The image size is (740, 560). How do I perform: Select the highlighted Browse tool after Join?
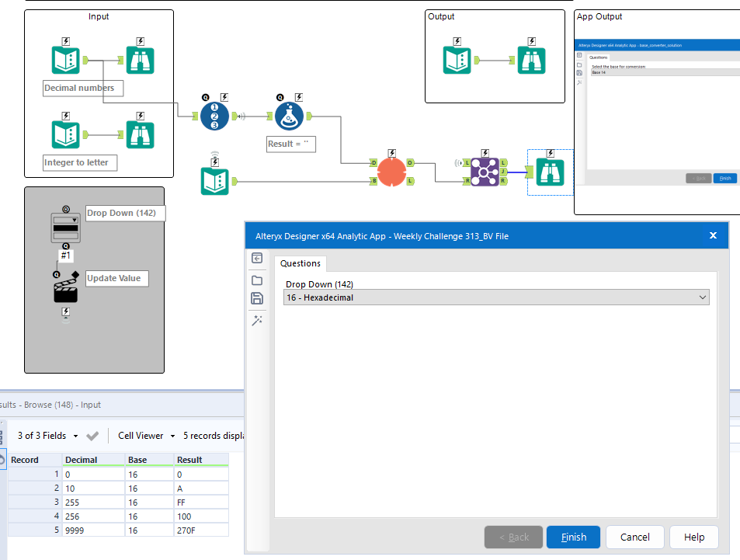(551, 172)
